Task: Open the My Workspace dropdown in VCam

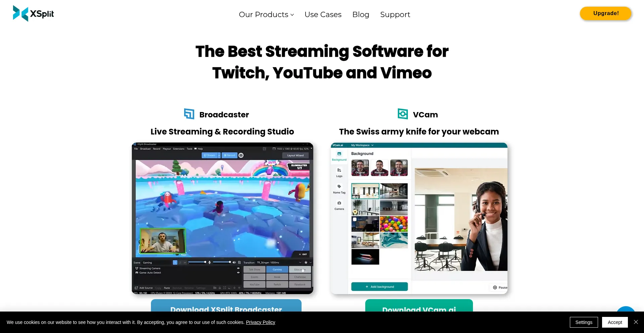Action: coord(372,145)
